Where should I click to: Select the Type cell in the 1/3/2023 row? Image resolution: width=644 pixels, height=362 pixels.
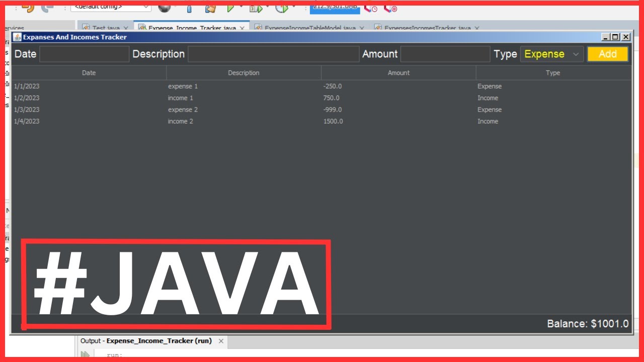click(x=553, y=110)
